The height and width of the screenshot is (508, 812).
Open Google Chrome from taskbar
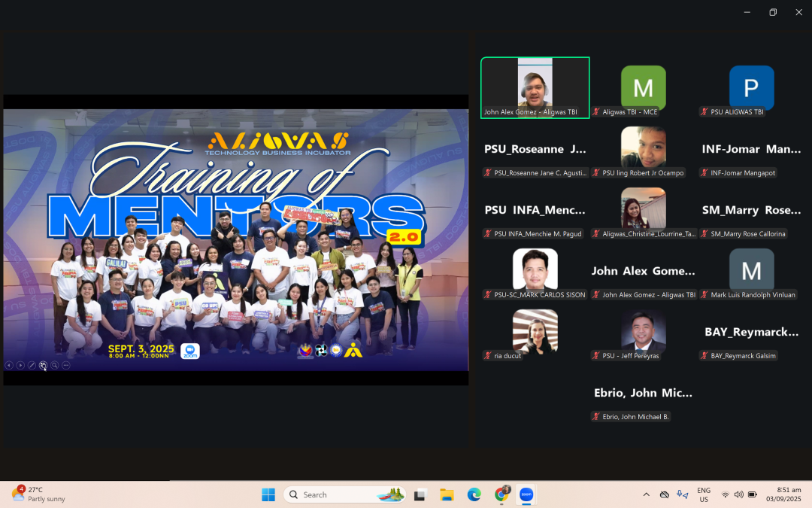click(x=501, y=494)
